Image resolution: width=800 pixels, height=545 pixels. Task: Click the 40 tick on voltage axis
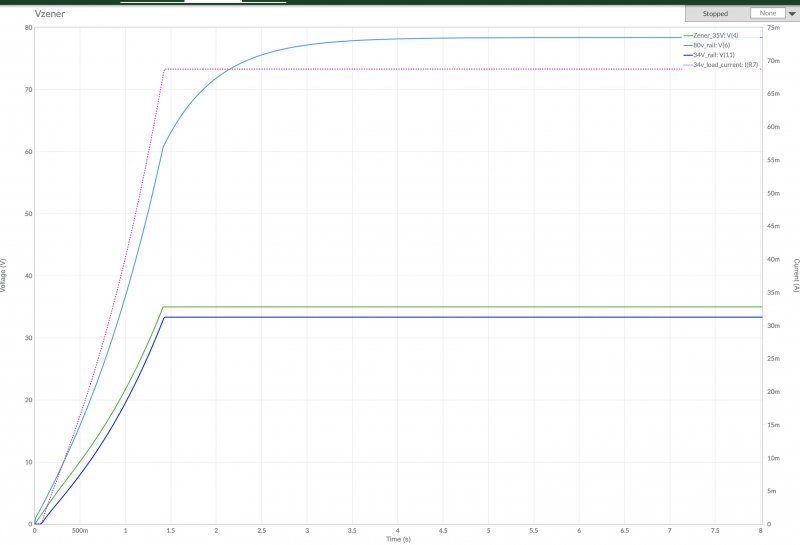tap(28, 276)
